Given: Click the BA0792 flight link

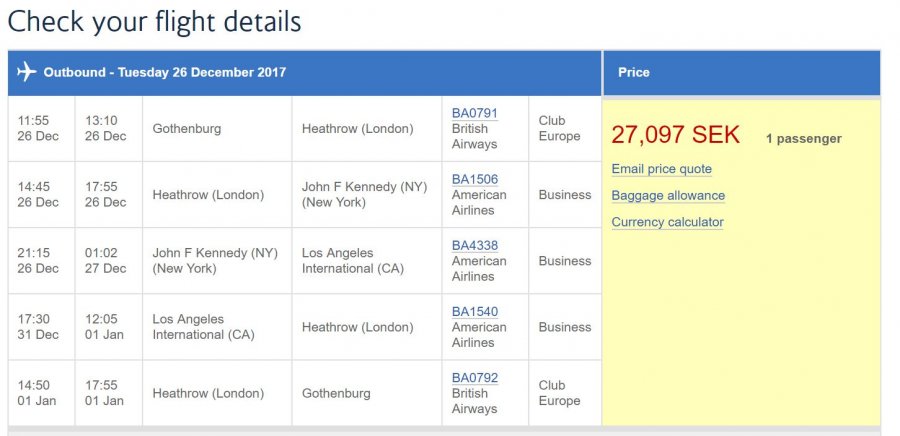Looking at the screenshot, I should click(474, 377).
